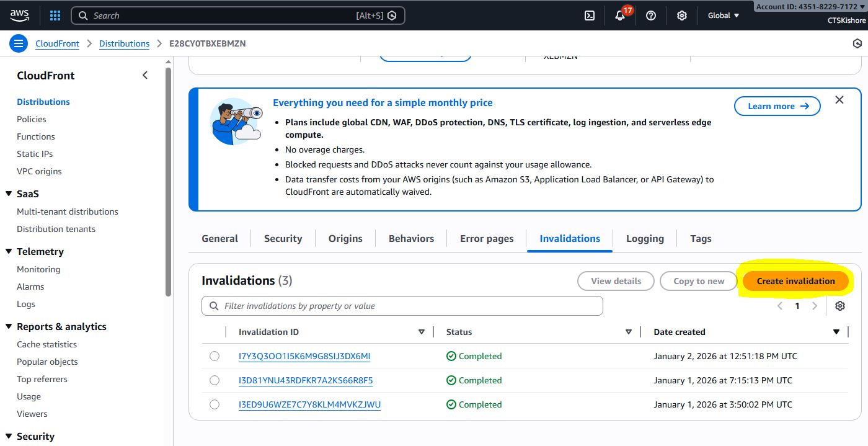Open the help question mark menu
Viewport: 868px width, 446px height.
click(651, 16)
